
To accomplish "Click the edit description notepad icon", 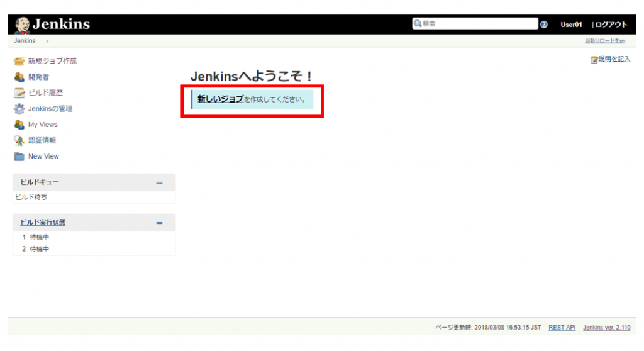I will [594, 60].
